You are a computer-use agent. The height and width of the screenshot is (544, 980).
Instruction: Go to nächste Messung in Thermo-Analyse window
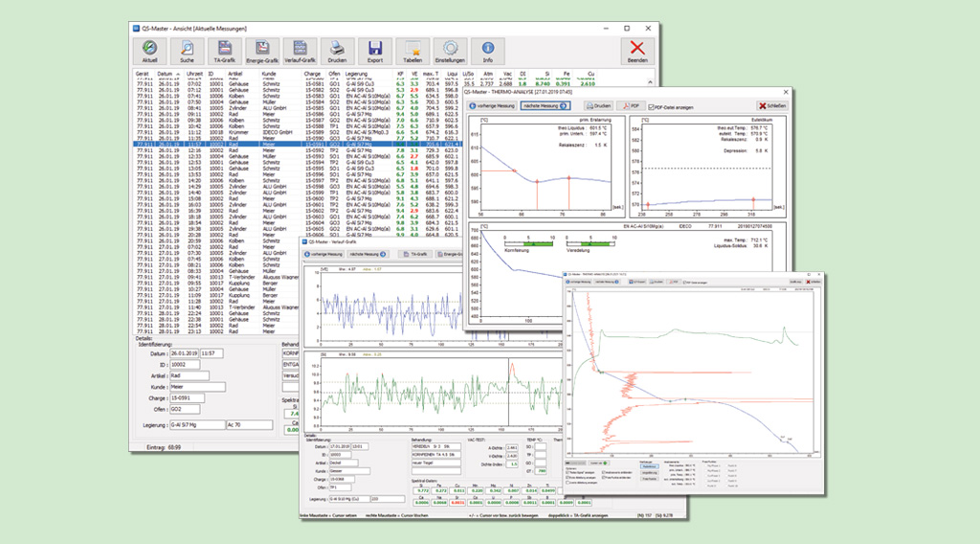pos(545,106)
